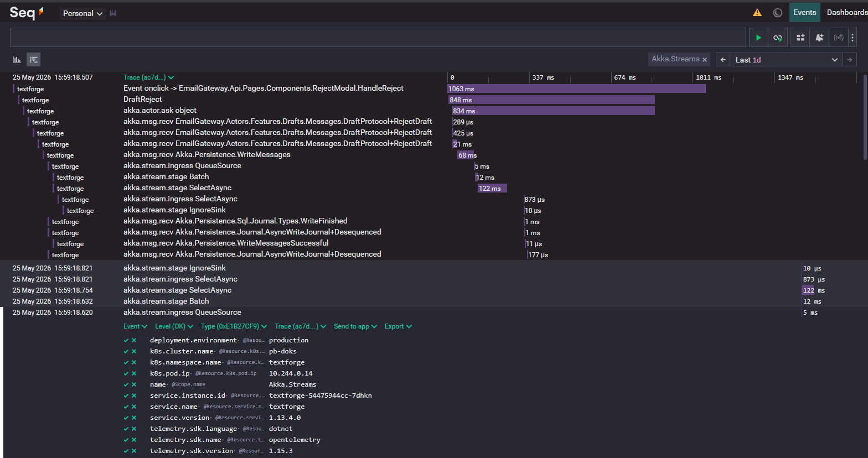Screen dimensions: 868x458
Task: Select the akka.actor.ask object span
Action: point(160,111)
